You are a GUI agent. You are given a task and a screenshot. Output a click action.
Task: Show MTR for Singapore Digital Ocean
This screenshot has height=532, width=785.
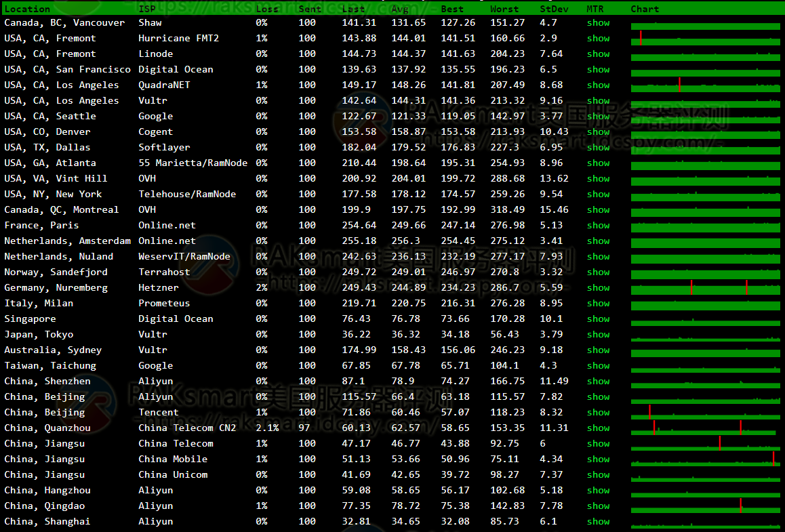pos(599,319)
